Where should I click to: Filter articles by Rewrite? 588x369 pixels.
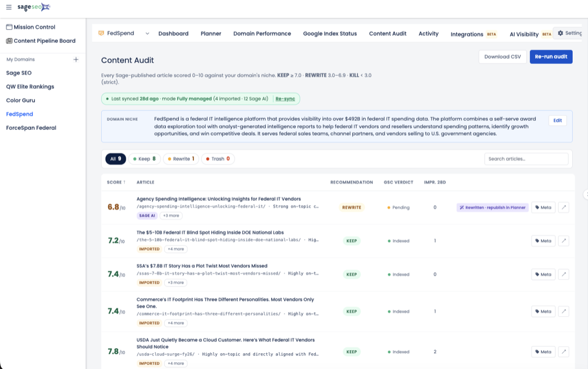181,159
